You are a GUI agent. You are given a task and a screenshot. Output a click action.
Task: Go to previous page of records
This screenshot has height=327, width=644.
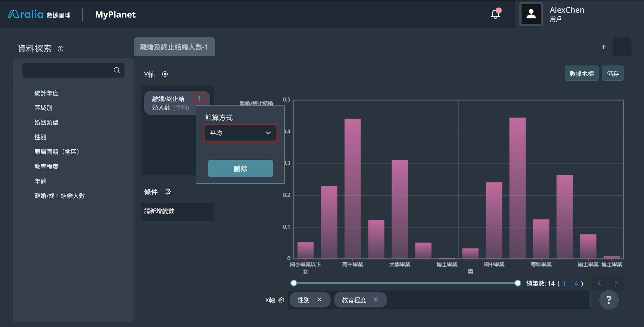point(599,283)
